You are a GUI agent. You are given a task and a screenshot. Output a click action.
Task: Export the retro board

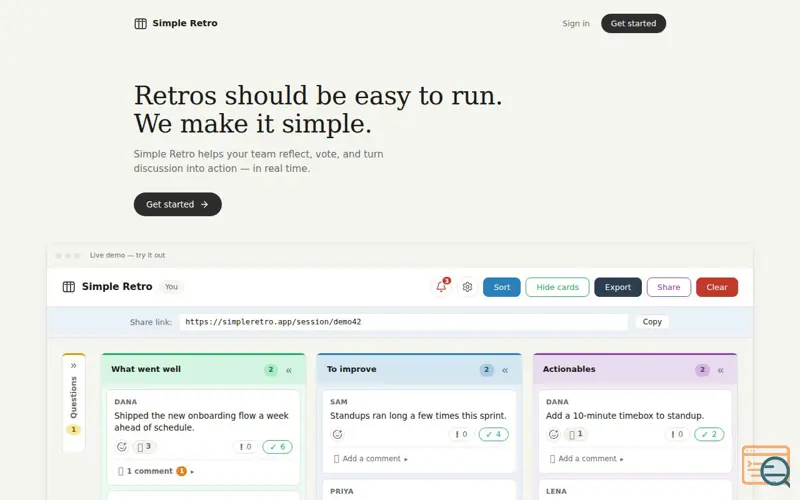pyautogui.click(x=618, y=287)
